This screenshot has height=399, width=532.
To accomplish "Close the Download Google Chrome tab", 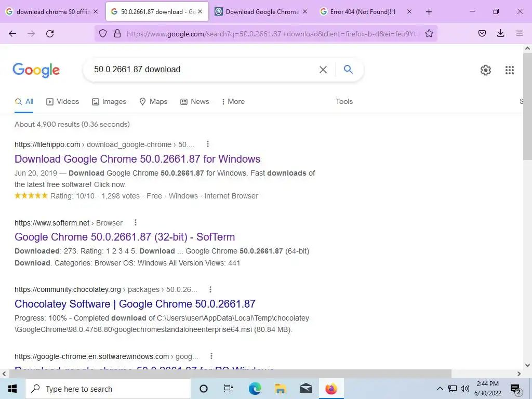I will point(304,12).
